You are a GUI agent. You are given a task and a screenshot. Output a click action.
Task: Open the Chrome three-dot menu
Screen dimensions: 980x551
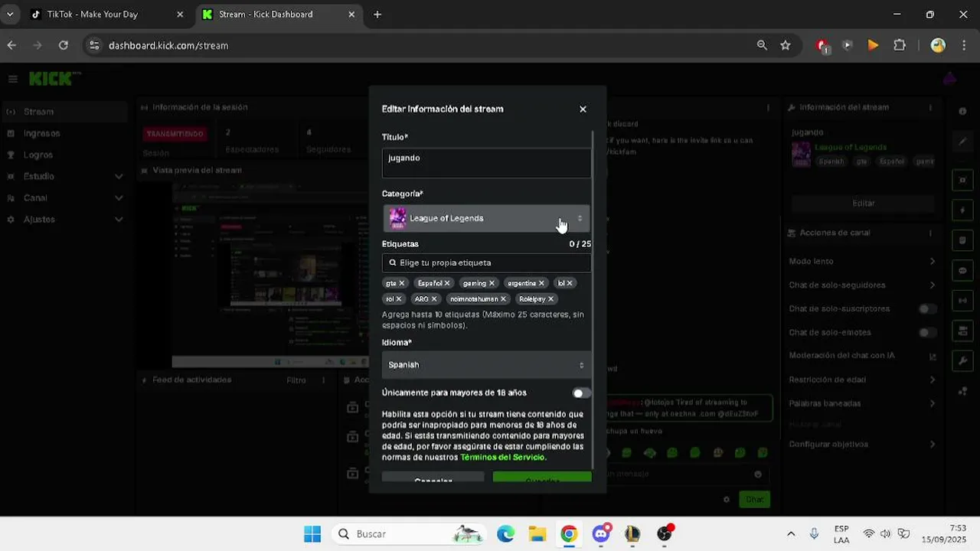click(x=964, y=45)
